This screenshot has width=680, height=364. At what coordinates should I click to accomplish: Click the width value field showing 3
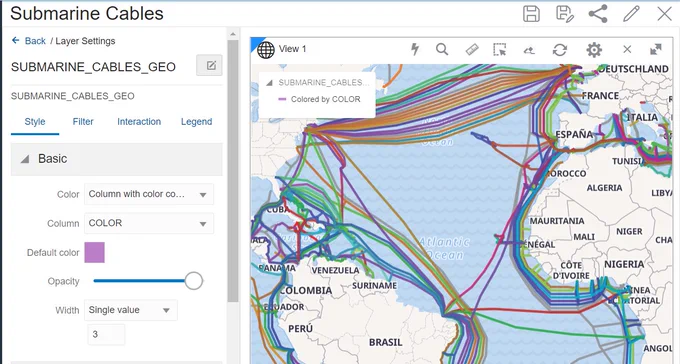coord(106,334)
